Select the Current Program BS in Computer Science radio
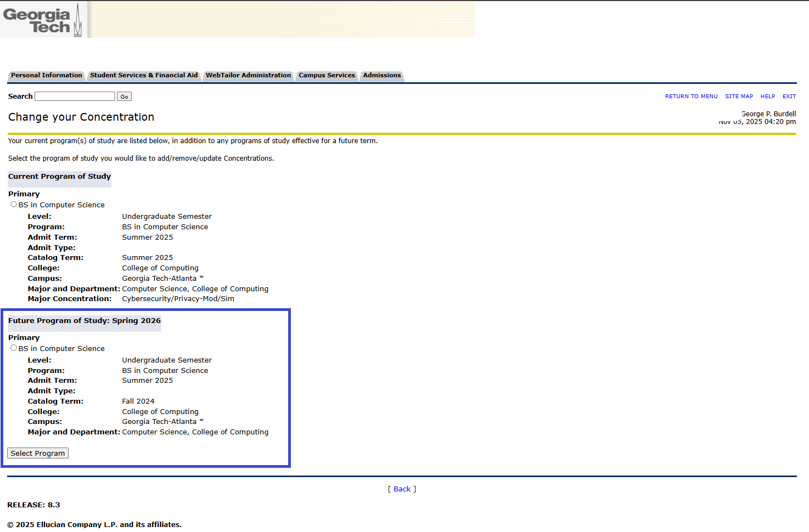This screenshot has height=532, width=809. tap(14, 205)
